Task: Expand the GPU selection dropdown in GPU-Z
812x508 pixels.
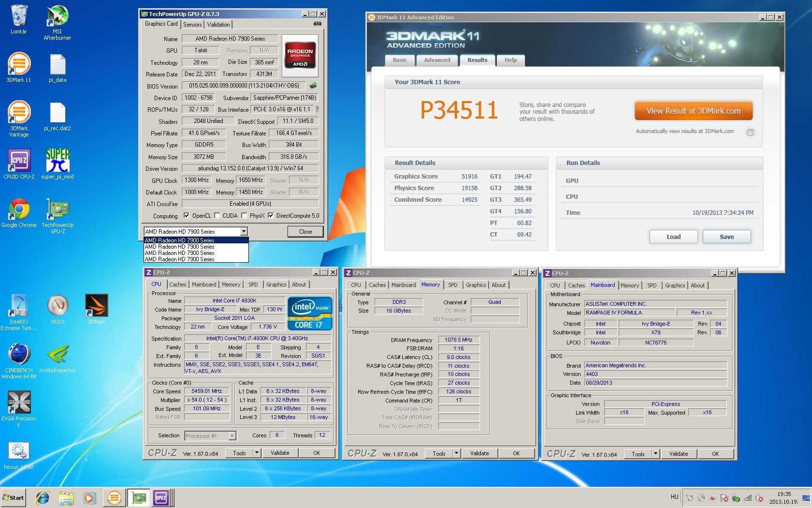Action: pyautogui.click(x=244, y=231)
